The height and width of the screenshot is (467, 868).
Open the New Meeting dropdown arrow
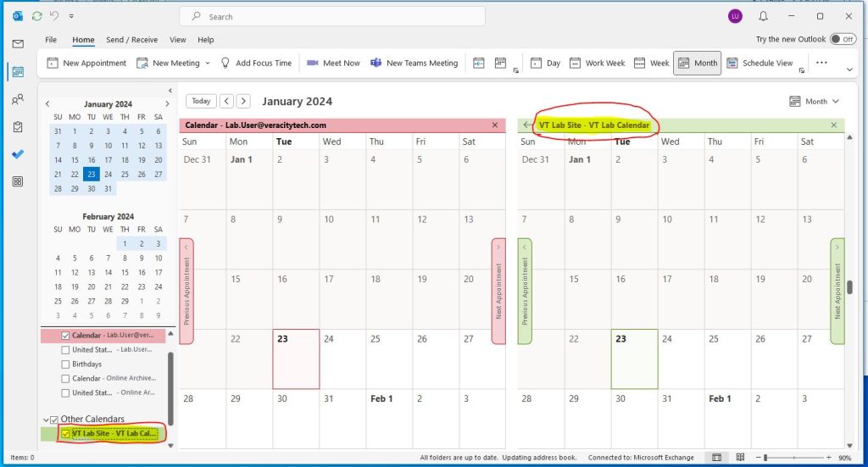coord(208,63)
